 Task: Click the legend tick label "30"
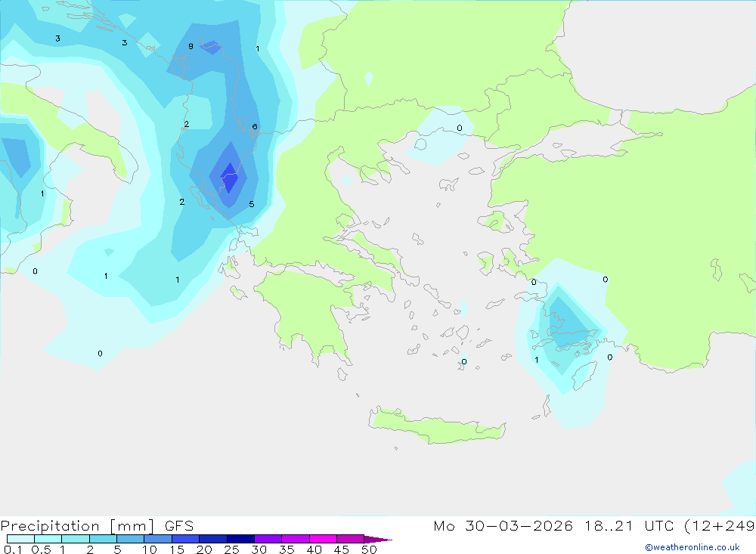point(259,549)
